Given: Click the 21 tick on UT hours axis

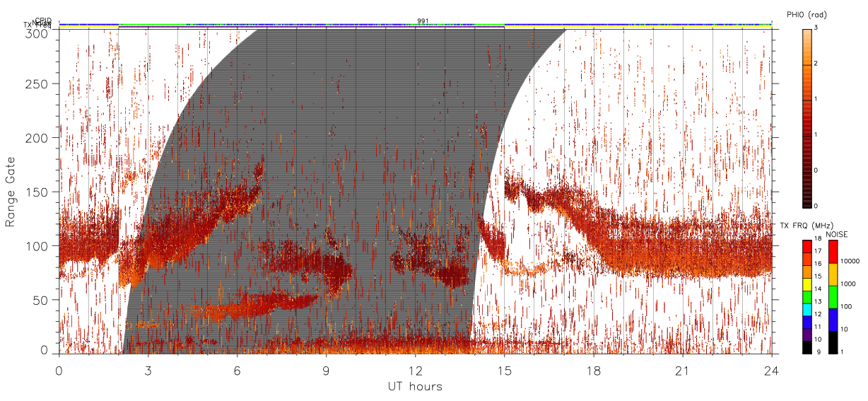Looking at the screenshot, I should pyautogui.click(x=683, y=370).
